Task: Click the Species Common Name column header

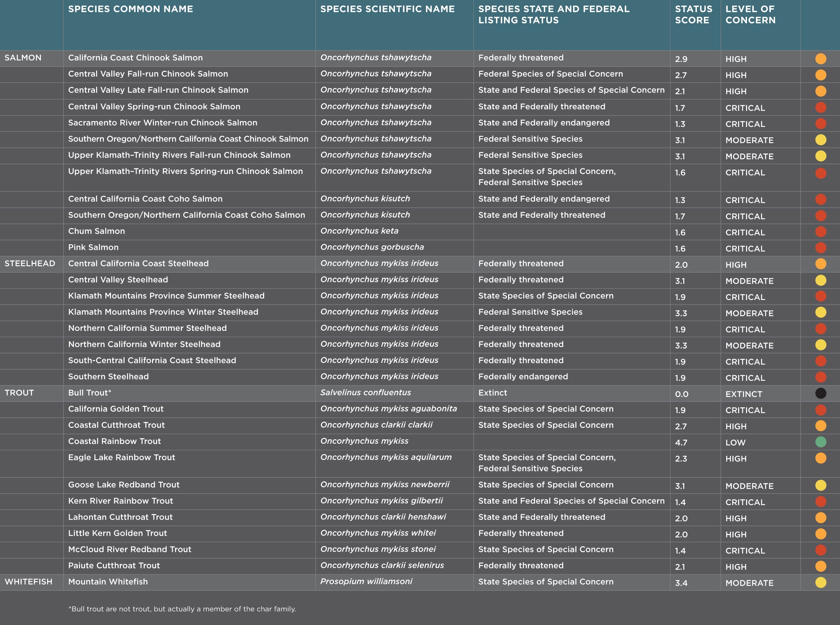Action: click(x=131, y=9)
